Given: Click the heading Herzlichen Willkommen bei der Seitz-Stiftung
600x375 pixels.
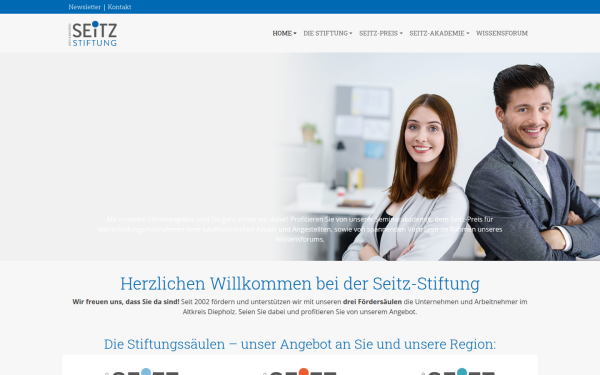Looking at the screenshot, I should pyautogui.click(x=300, y=284).
